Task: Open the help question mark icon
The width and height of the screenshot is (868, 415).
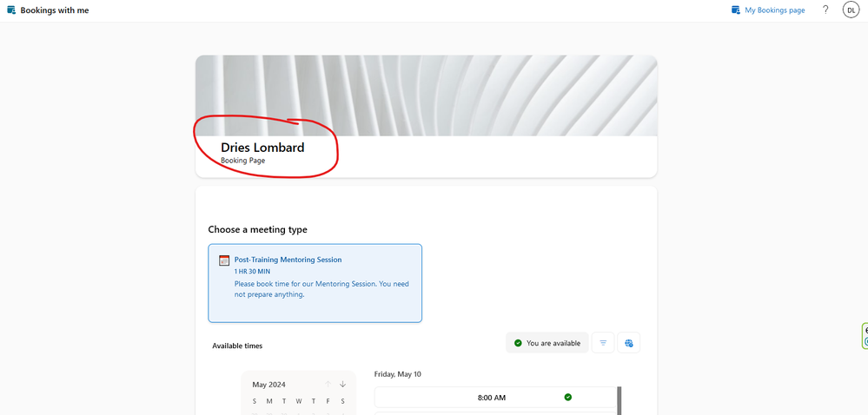Action: tap(825, 10)
